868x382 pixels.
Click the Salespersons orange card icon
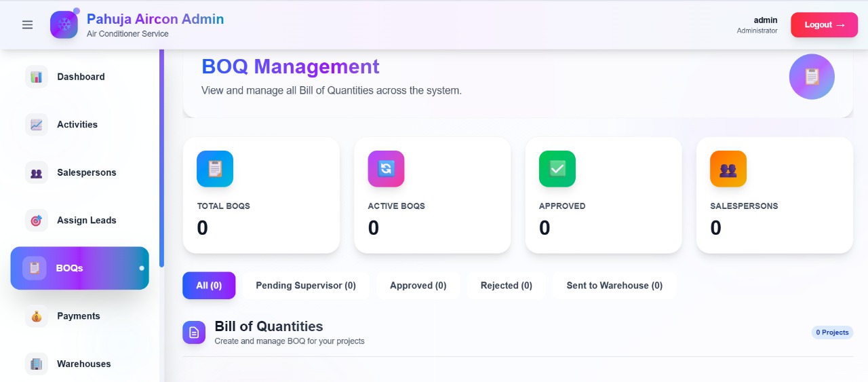(x=728, y=169)
